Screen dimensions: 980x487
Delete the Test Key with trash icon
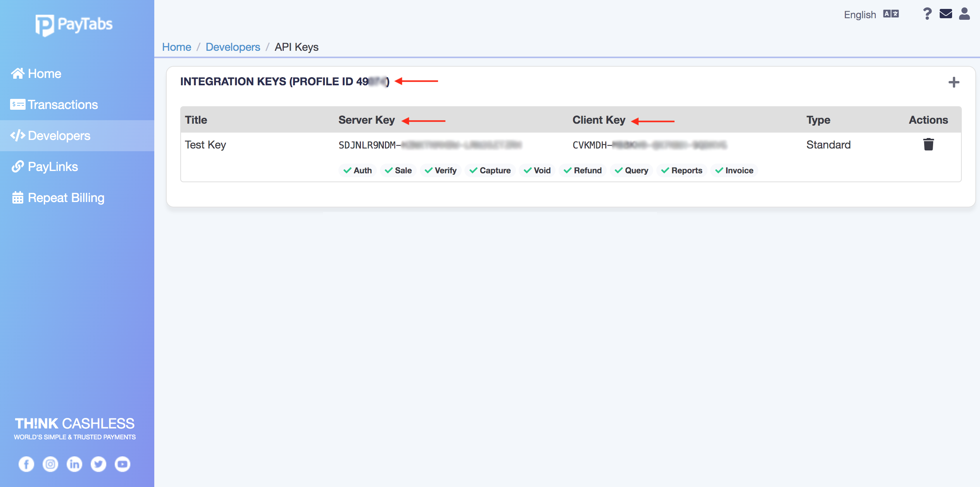(928, 144)
